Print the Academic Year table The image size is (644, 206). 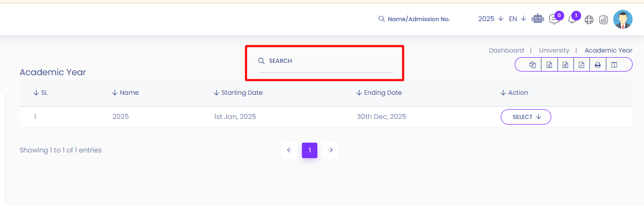pos(598,65)
